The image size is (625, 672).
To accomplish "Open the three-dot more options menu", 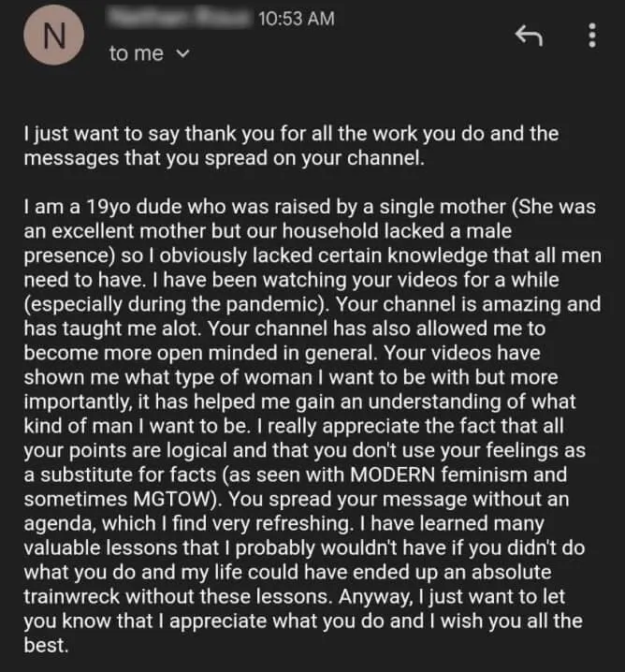I will [592, 36].
